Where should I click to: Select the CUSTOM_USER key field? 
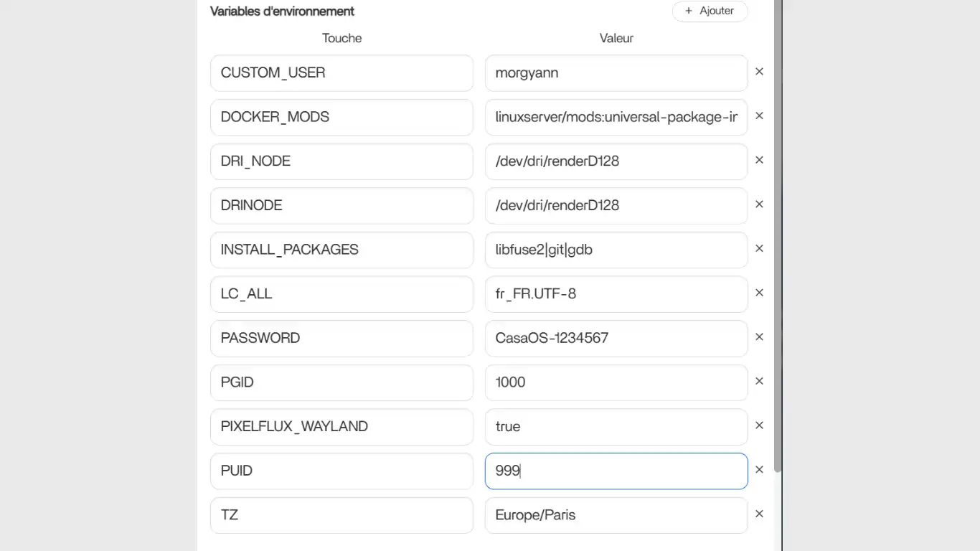[x=341, y=72]
